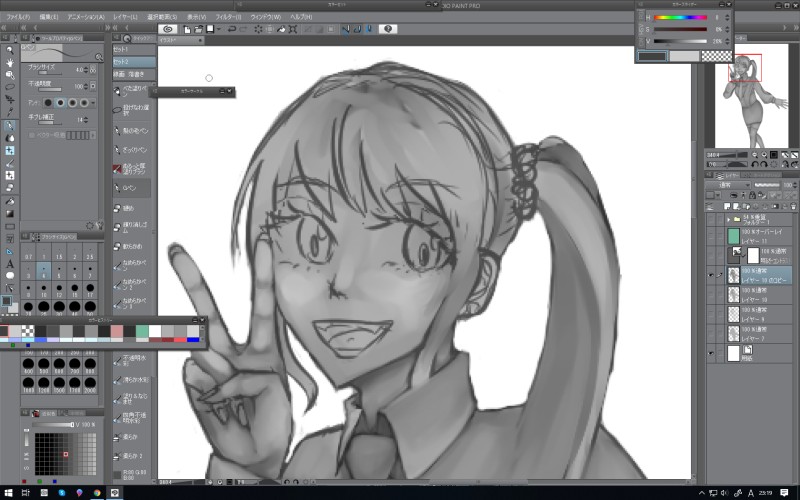Open Clip Studio launcher button
This screenshot has width=800, height=500.
point(167,29)
